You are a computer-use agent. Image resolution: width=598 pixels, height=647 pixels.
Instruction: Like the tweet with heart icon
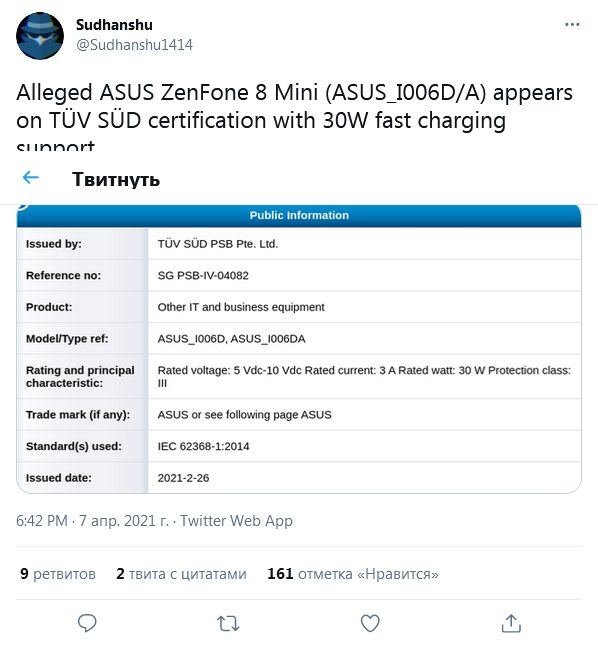(370, 623)
